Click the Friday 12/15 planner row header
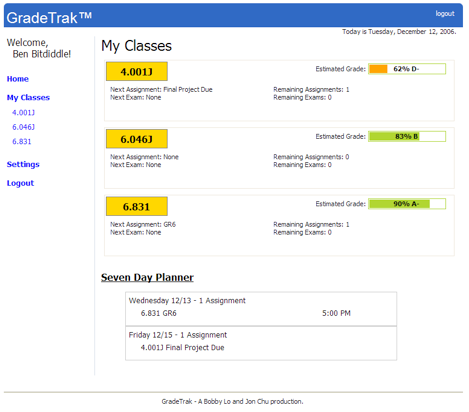Screen dimensions: 469x412 178,335
